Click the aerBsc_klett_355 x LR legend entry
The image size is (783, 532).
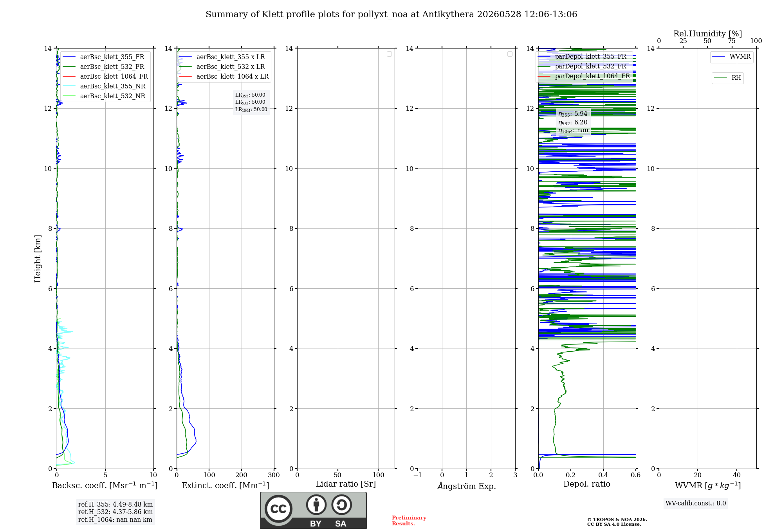pyautogui.click(x=222, y=57)
